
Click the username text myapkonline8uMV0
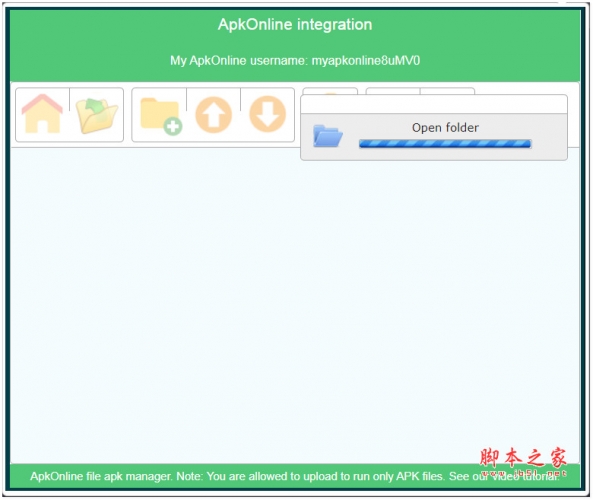(366, 61)
